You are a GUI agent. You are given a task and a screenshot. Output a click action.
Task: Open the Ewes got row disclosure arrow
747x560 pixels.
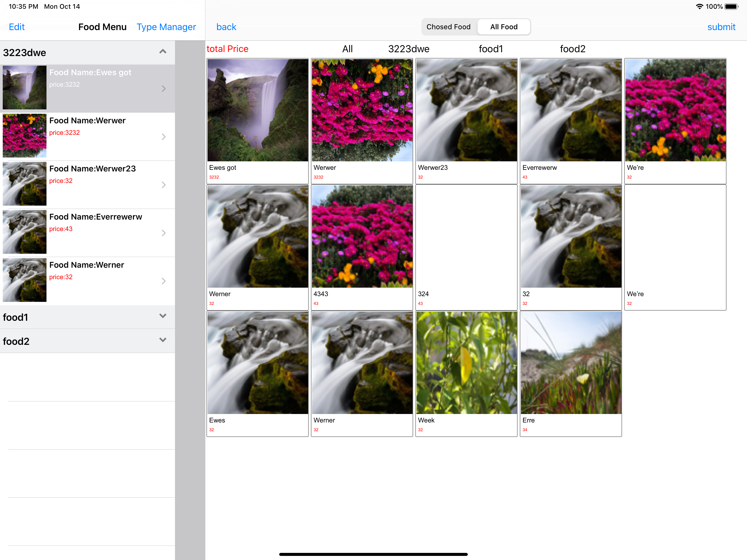164,89
